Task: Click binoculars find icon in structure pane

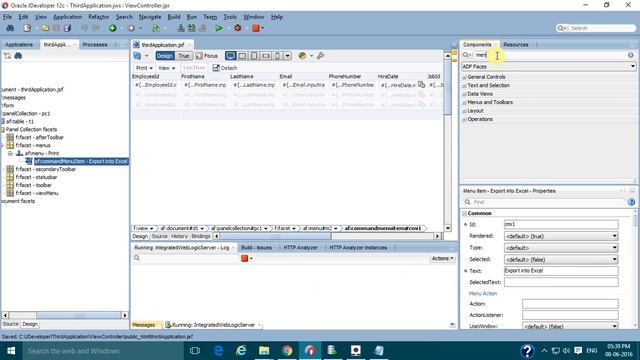Action: coord(18,56)
